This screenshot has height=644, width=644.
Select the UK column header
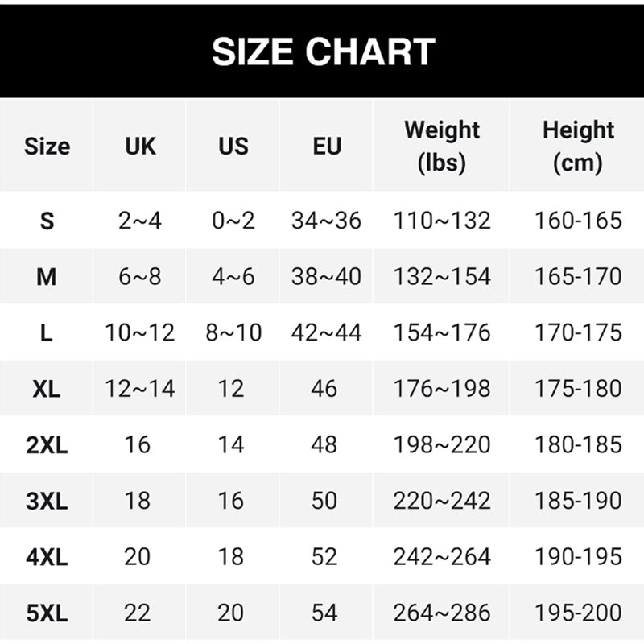(140, 147)
